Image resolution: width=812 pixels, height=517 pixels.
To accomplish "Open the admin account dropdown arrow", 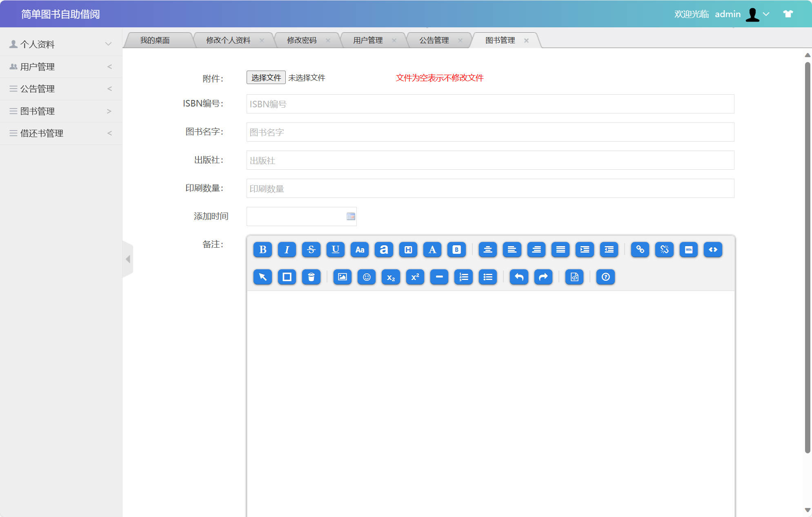I will pos(767,14).
